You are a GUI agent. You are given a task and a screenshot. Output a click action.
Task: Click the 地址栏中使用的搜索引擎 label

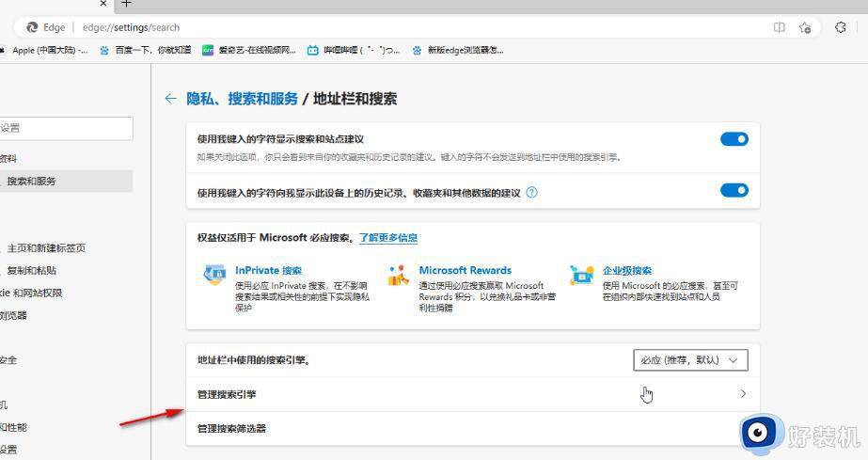[x=254, y=359]
